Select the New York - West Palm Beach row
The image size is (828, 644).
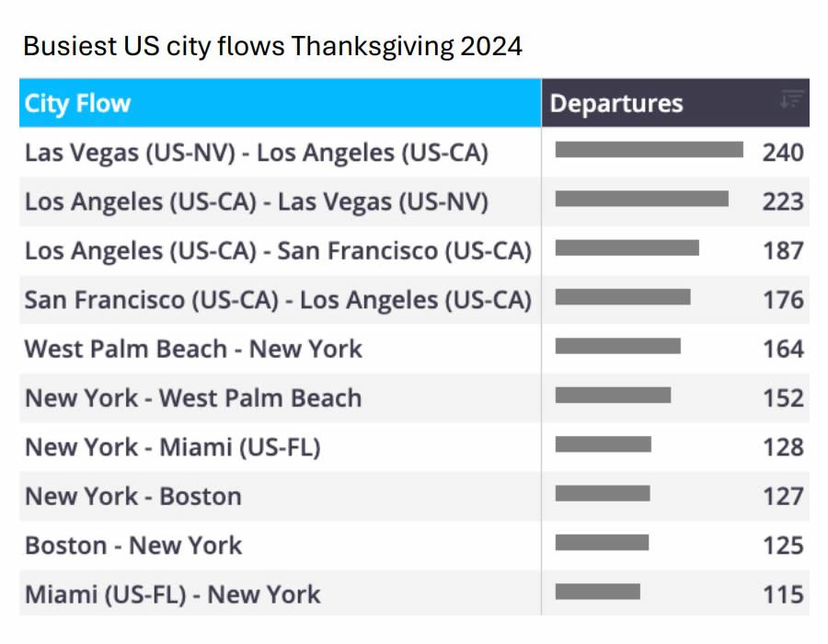193,398
